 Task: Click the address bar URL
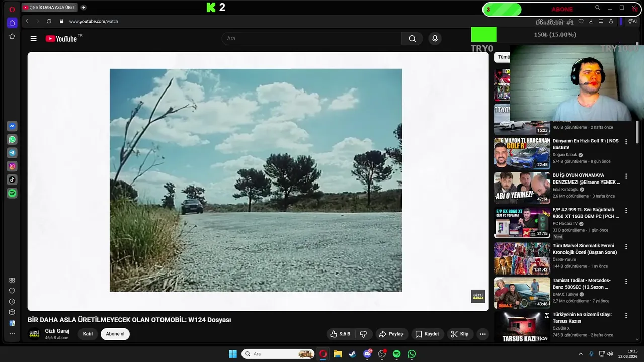click(x=94, y=21)
